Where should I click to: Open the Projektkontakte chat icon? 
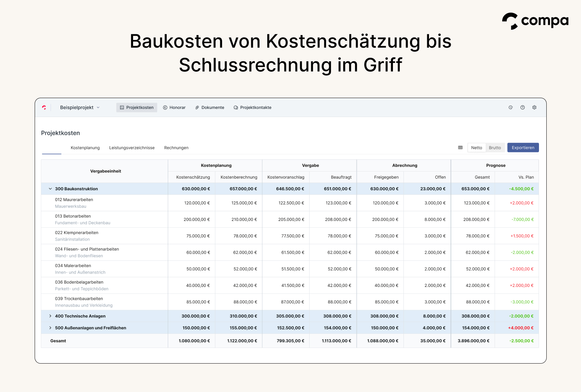pos(235,108)
